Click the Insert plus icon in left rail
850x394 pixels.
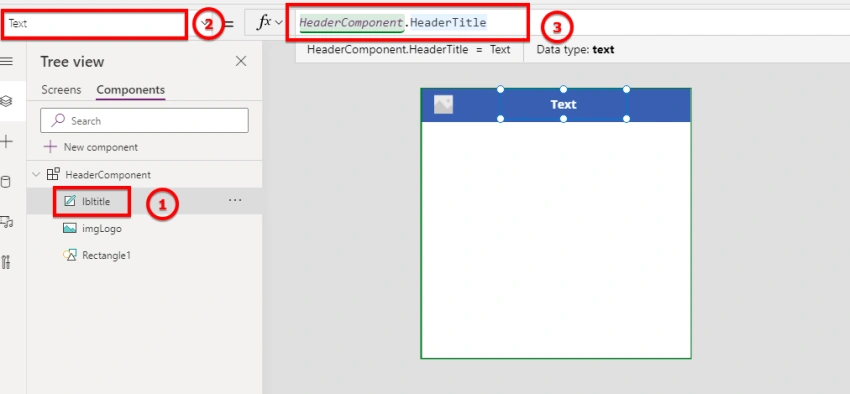[6, 142]
